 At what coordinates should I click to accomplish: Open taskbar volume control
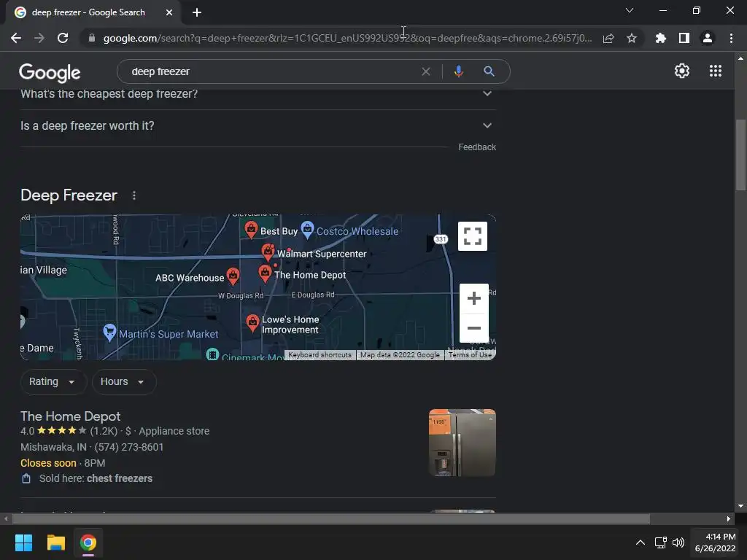pyautogui.click(x=678, y=542)
